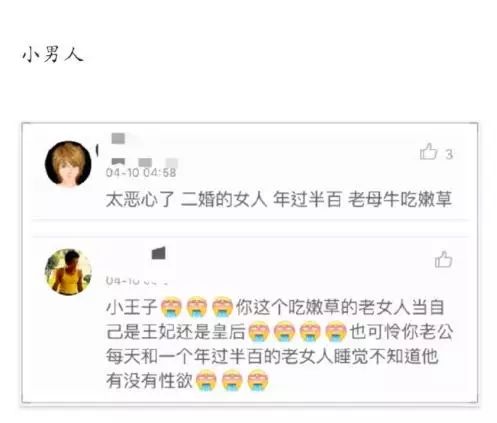497x423 pixels.
Task: Tap thumbs-up on the 小王子 comment
Action: pos(443,259)
